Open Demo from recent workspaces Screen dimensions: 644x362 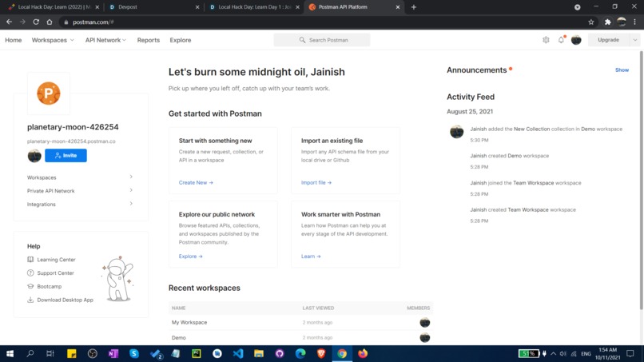[x=179, y=338]
